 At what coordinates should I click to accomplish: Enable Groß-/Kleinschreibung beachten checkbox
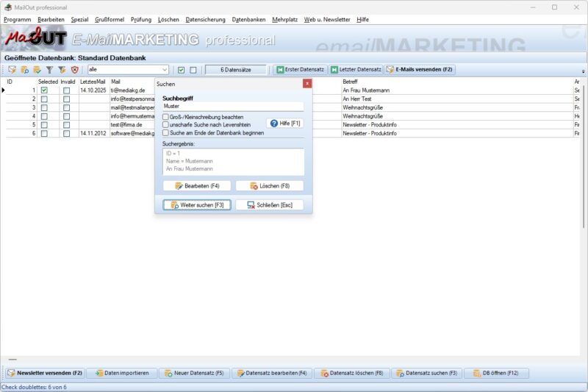coord(165,117)
